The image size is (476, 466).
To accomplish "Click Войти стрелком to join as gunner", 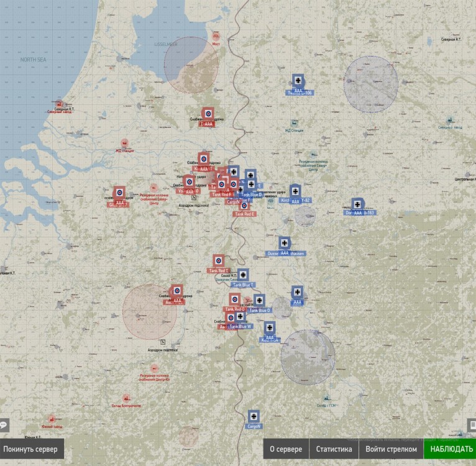I will click(x=391, y=449).
